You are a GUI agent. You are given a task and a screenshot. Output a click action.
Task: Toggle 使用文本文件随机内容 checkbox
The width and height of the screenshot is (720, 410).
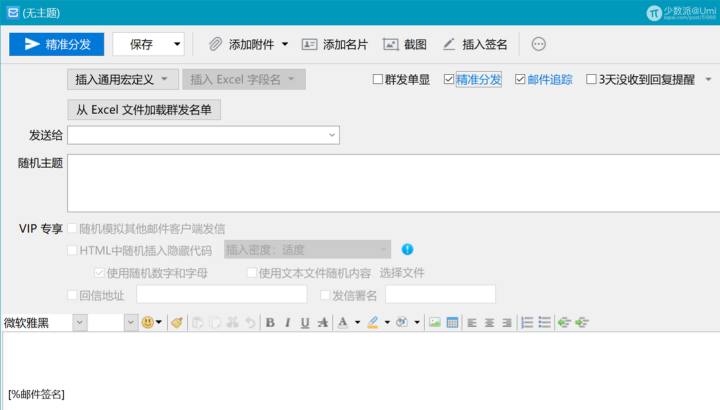pyautogui.click(x=251, y=273)
